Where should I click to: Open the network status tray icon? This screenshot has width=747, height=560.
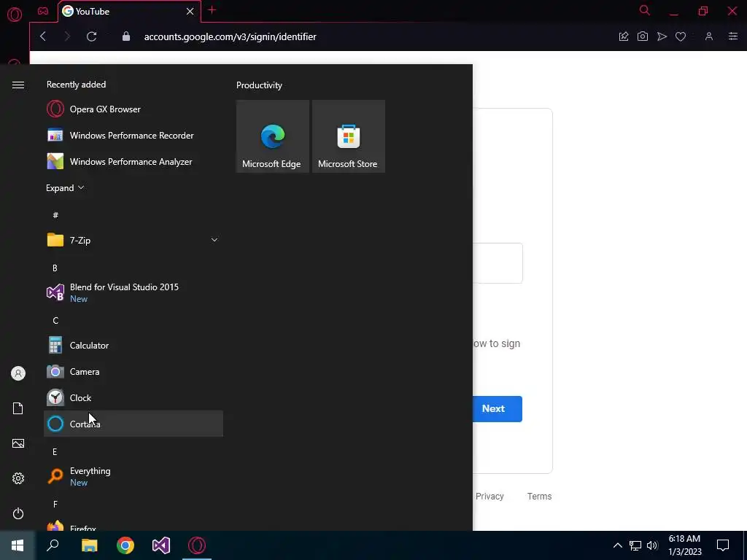click(x=635, y=545)
